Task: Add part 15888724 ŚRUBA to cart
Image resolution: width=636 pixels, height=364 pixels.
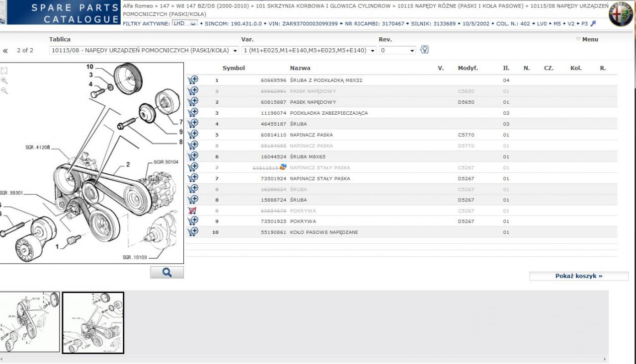Action: [x=192, y=200]
